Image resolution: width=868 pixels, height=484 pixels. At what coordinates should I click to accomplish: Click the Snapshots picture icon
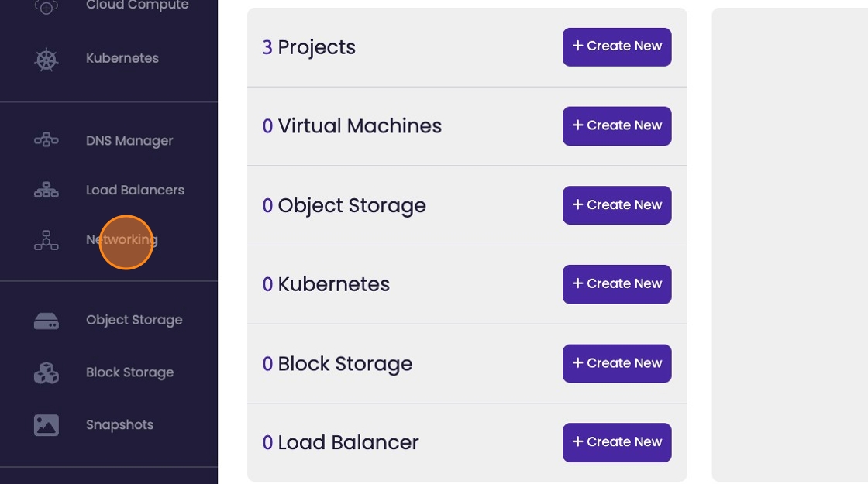46,425
